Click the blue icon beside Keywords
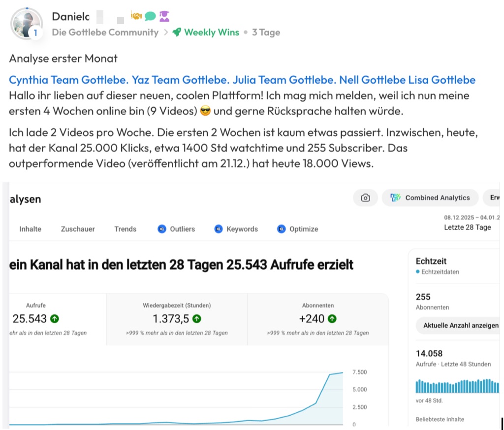This screenshot has width=504, height=430. click(219, 229)
